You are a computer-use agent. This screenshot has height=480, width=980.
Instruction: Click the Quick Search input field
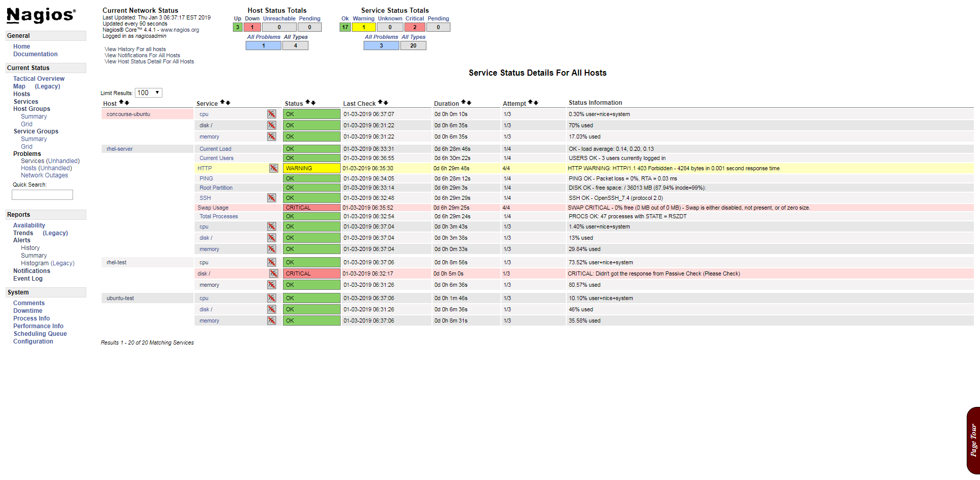click(42, 195)
